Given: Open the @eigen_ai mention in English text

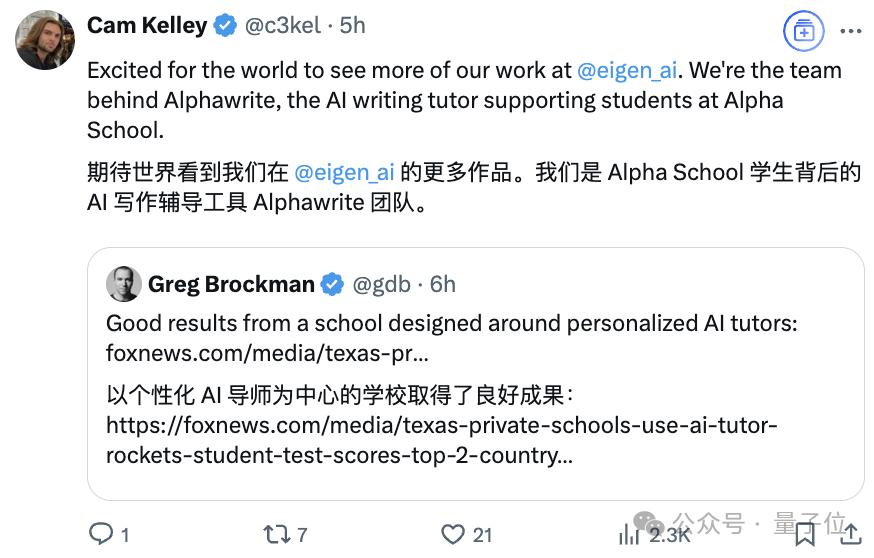Looking at the screenshot, I should tap(628, 71).
